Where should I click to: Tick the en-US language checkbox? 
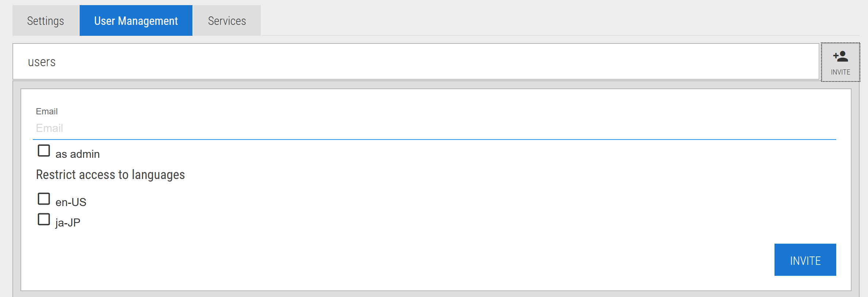coord(44,199)
